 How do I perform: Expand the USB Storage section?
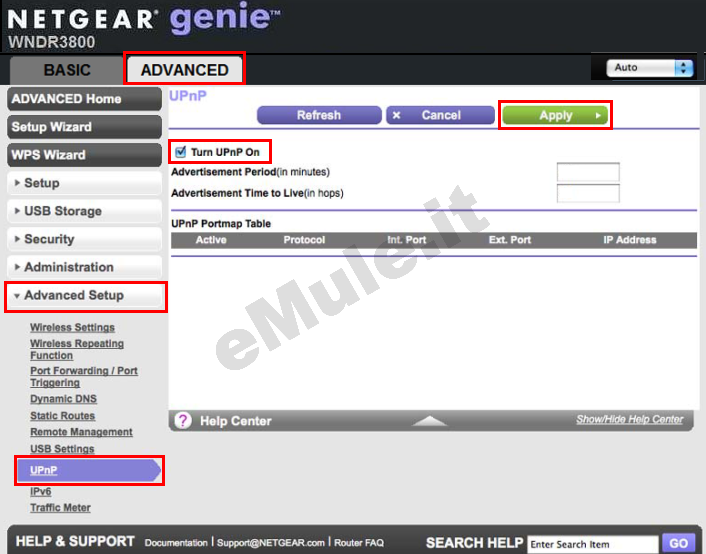(85, 211)
